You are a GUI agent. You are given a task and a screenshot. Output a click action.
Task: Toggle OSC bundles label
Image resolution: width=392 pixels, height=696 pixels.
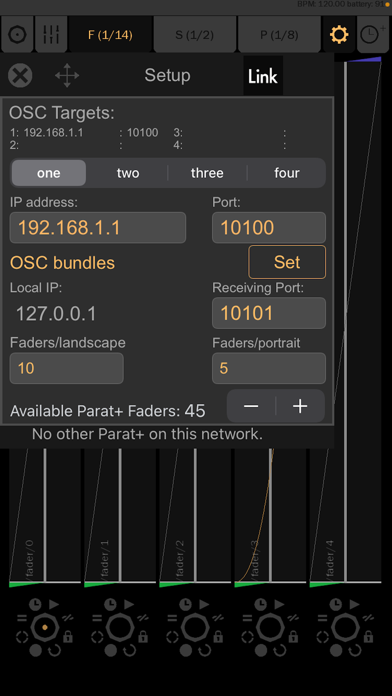point(63,263)
